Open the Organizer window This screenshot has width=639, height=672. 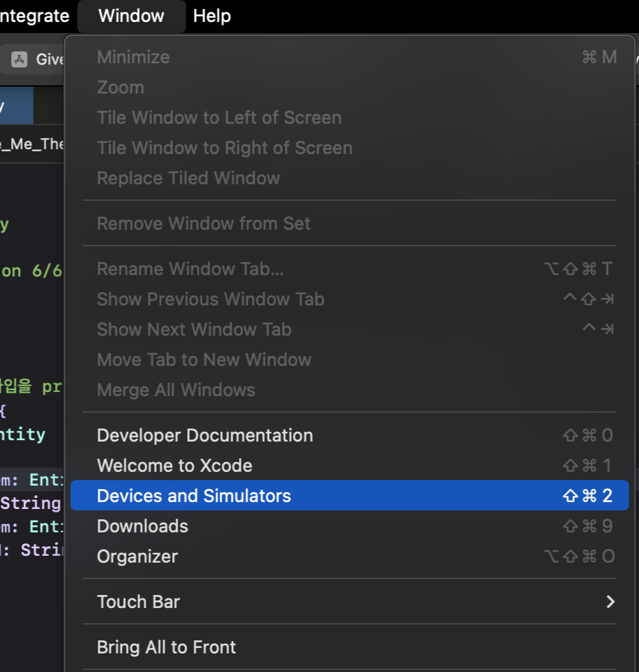[349, 556]
